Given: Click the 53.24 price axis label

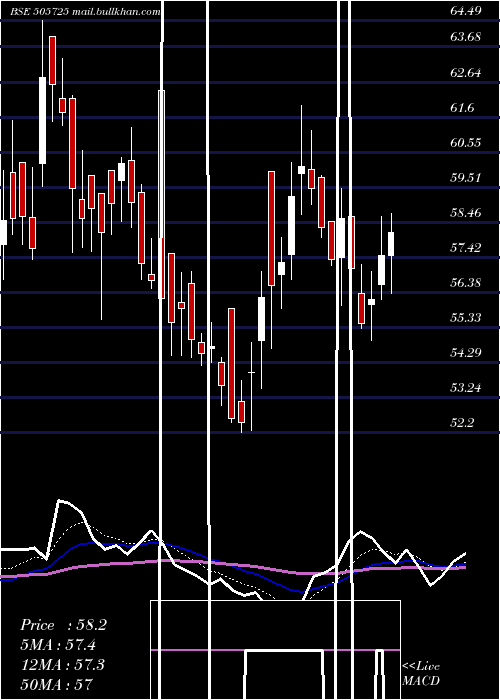Looking at the screenshot, I should coord(465,388).
